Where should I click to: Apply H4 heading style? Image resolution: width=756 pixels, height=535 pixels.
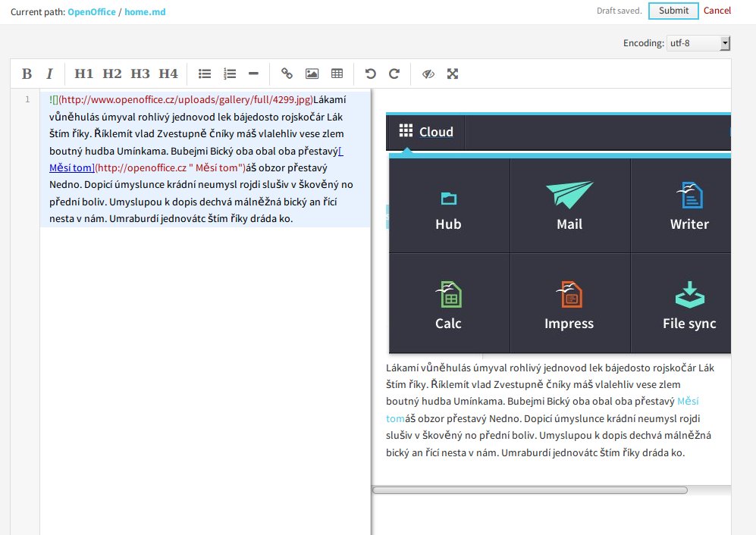[168, 74]
